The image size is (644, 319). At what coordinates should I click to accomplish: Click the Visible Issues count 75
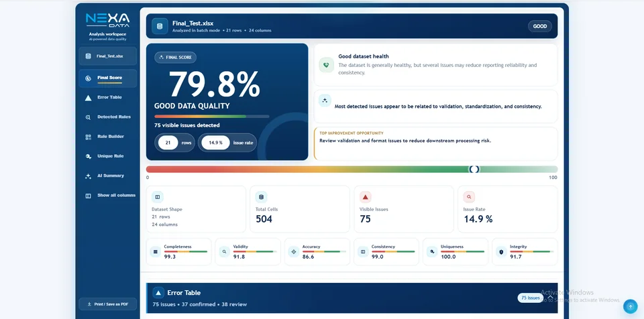pos(365,219)
